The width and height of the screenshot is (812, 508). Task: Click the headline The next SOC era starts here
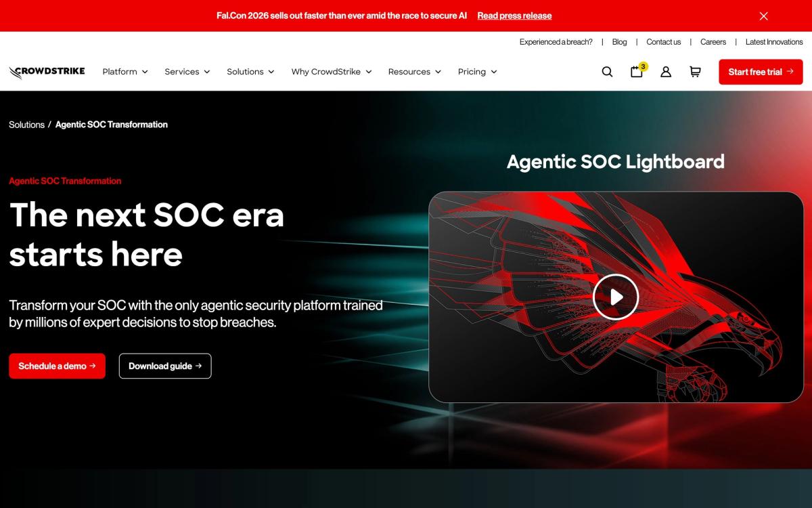pos(146,234)
